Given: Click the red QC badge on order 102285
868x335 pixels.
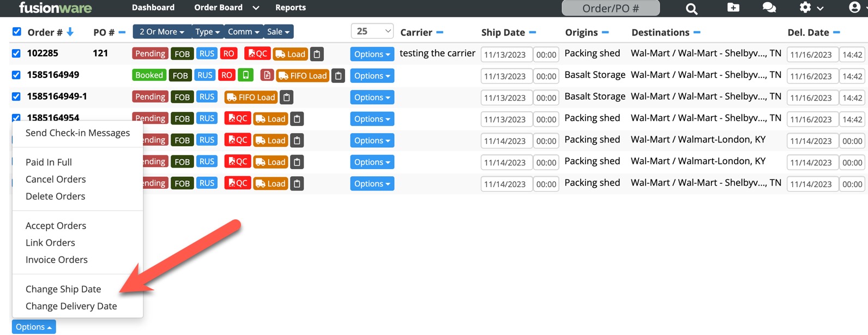Looking at the screenshot, I should point(257,53).
